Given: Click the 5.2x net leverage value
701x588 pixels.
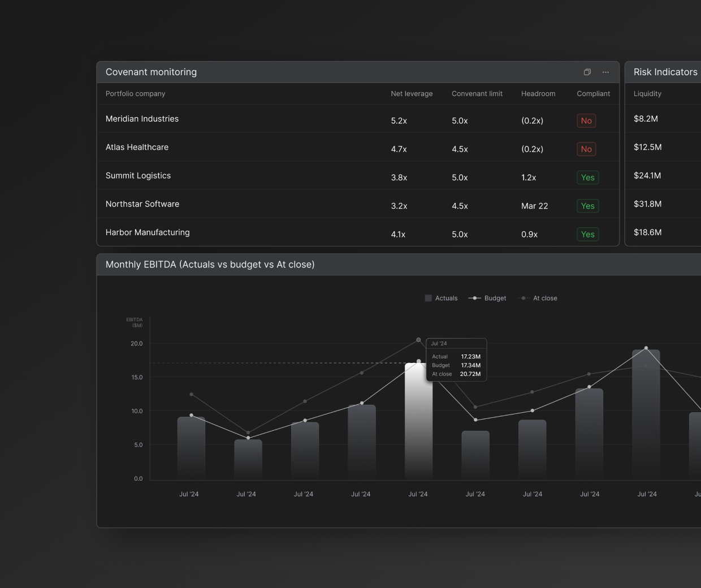Looking at the screenshot, I should click(399, 121).
